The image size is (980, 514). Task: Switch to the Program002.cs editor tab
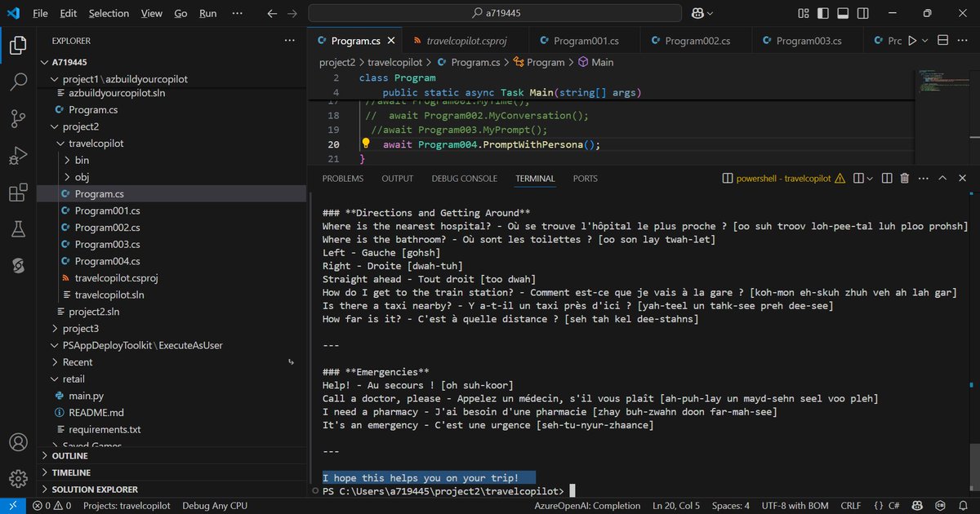697,40
